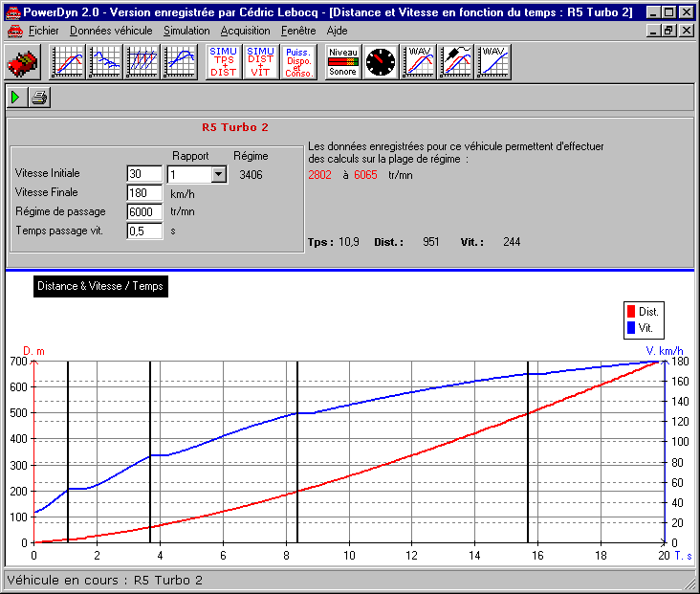Open the SIMU TPS + DIST simulation
The height and width of the screenshot is (594, 700).
pos(224,63)
